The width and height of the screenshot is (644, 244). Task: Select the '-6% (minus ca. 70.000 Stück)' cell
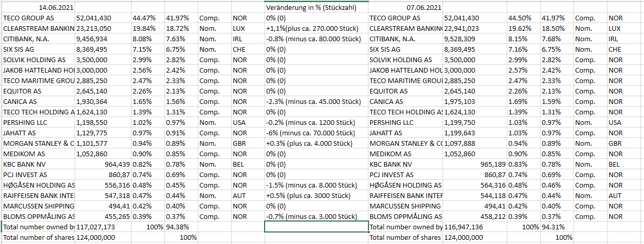pyautogui.click(x=317, y=133)
